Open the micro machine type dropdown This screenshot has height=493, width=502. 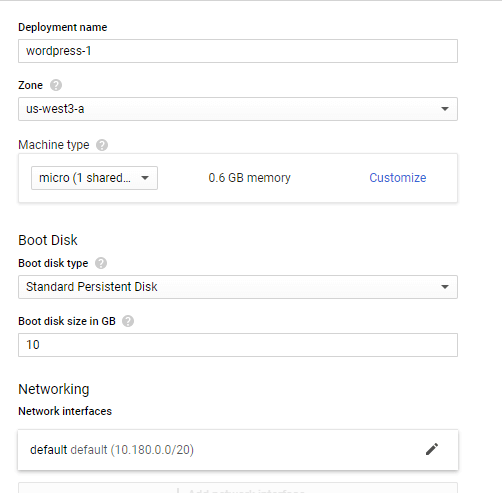(x=94, y=178)
